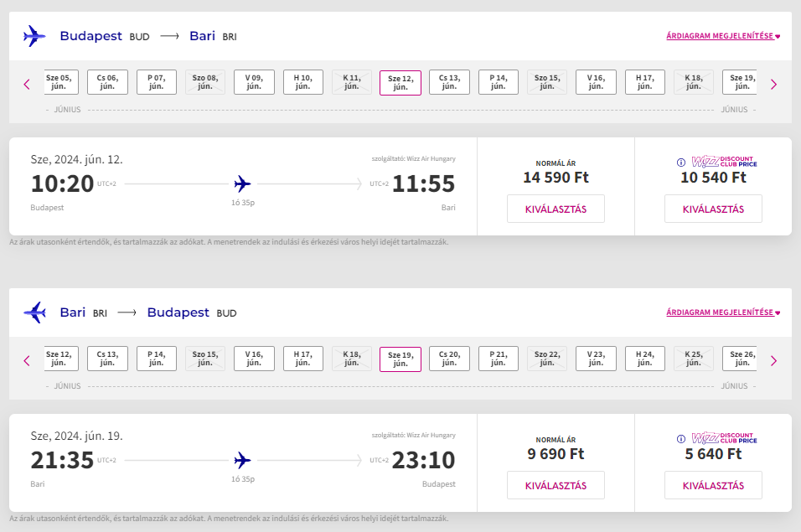The image size is (801, 532).
Task: Click the airplane icon beside Budapest–Bari header
Action: [34, 36]
